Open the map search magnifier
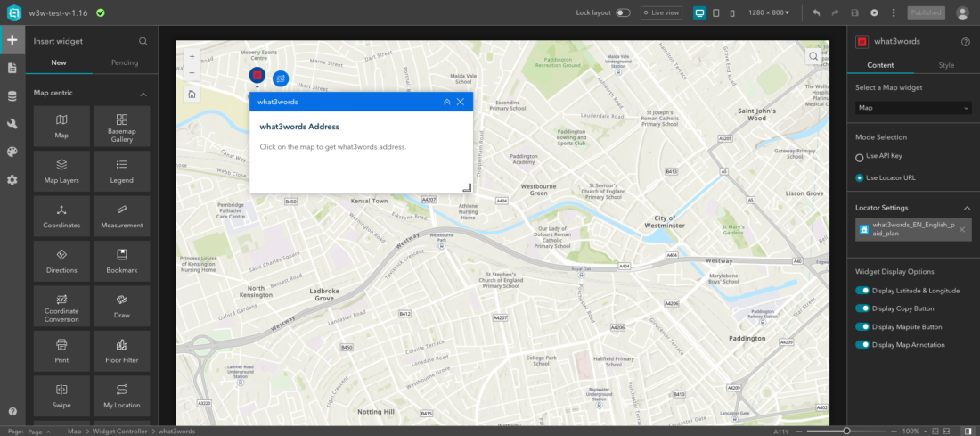This screenshot has height=436, width=980. tap(813, 56)
